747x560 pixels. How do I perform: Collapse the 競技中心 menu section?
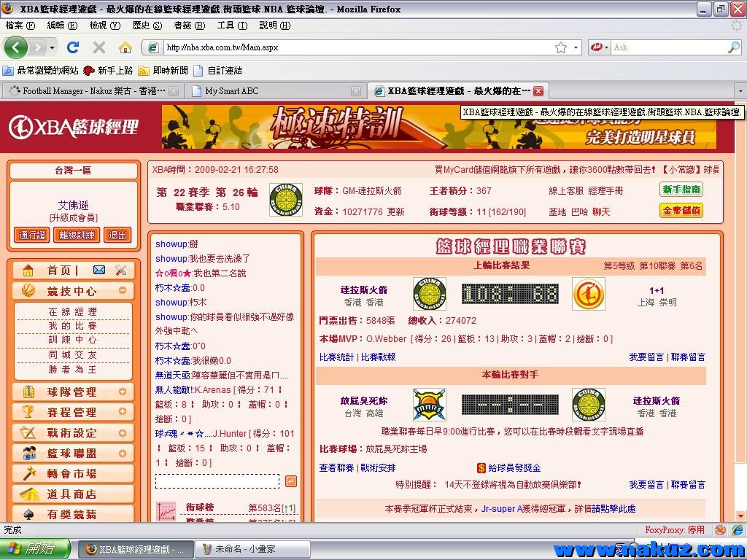tap(122, 291)
